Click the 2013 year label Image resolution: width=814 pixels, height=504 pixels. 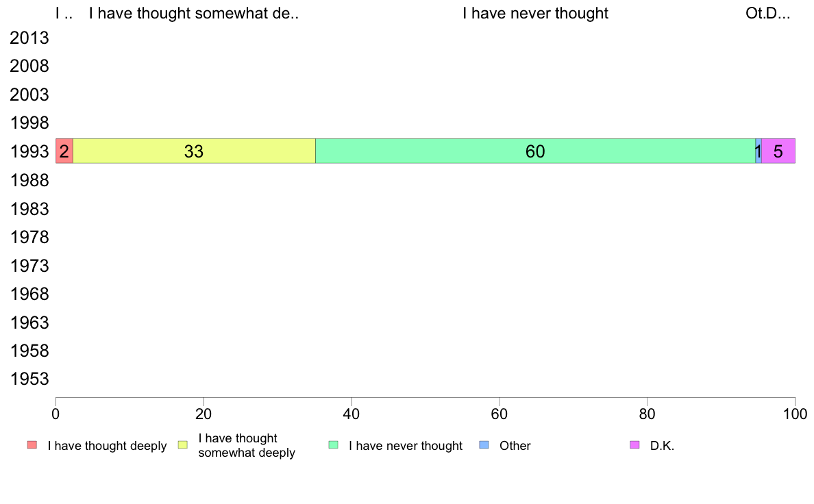(x=29, y=38)
